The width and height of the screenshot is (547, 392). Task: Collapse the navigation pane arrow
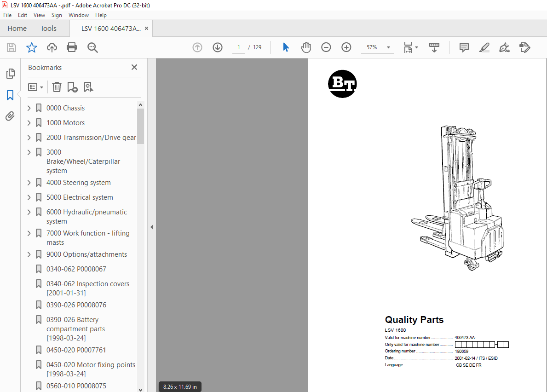tap(152, 227)
